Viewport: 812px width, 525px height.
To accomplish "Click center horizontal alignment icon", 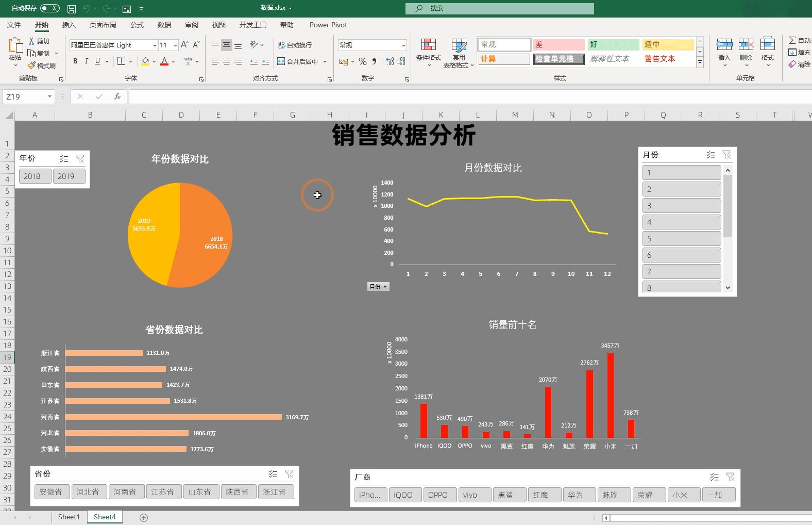I will point(227,61).
